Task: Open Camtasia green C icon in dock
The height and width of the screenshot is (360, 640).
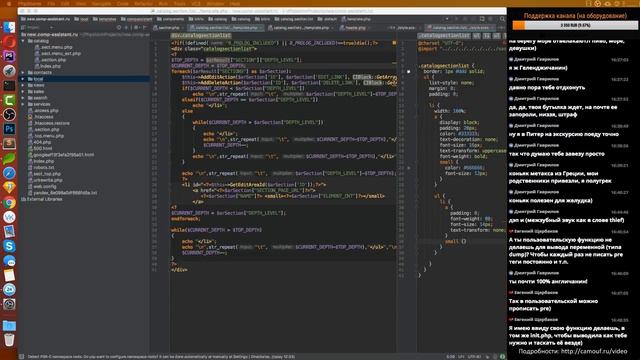Action: pos(9,100)
